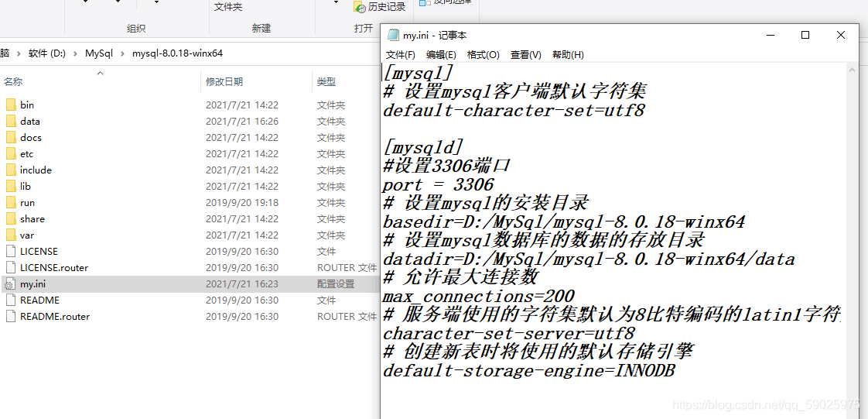The image size is (868, 419).
Task: Select the share folder icon
Action: pos(11,218)
